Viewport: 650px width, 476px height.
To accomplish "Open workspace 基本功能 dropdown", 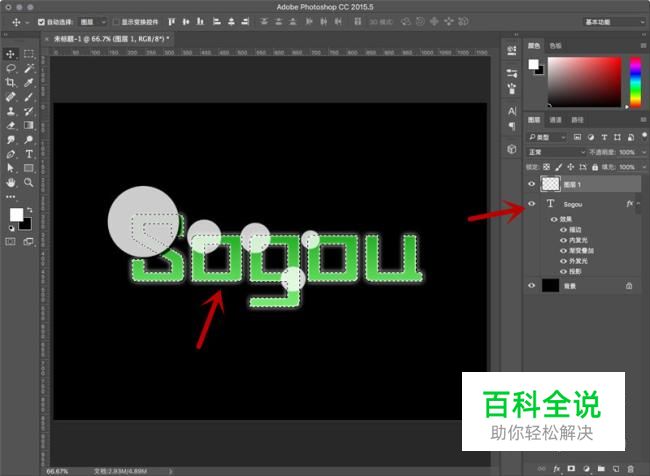I will 614,22.
